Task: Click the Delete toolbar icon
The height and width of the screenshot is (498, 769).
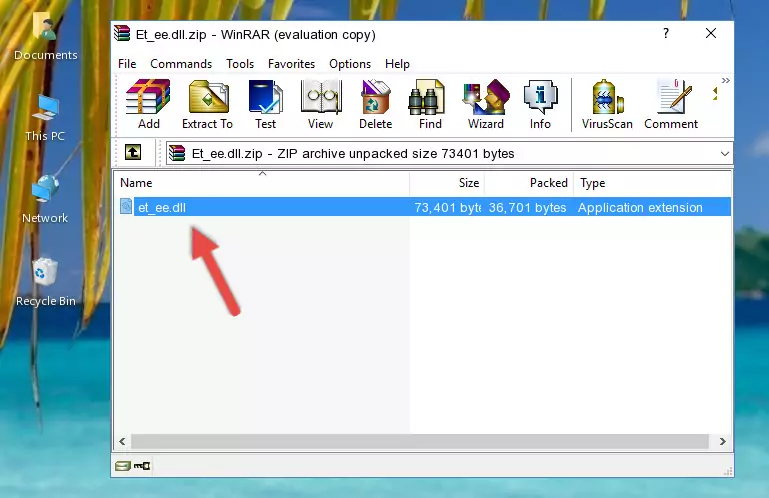Action: point(376,105)
